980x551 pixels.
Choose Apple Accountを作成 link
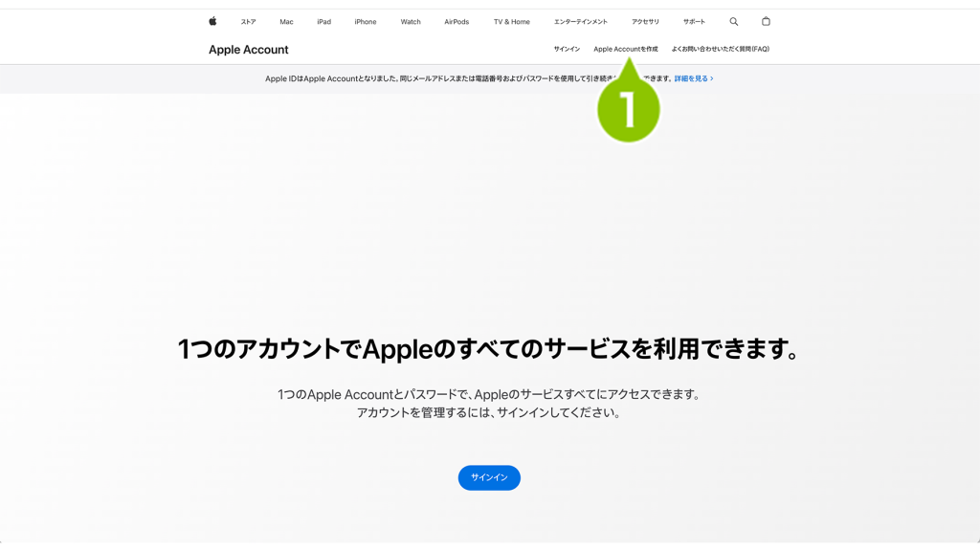pyautogui.click(x=626, y=49)
